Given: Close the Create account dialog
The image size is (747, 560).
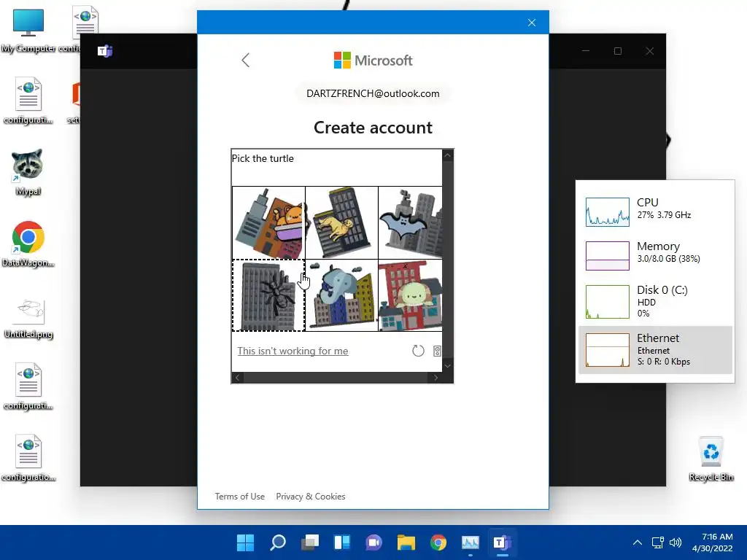Looking at the screenshot, I should (x=532, y=23).
